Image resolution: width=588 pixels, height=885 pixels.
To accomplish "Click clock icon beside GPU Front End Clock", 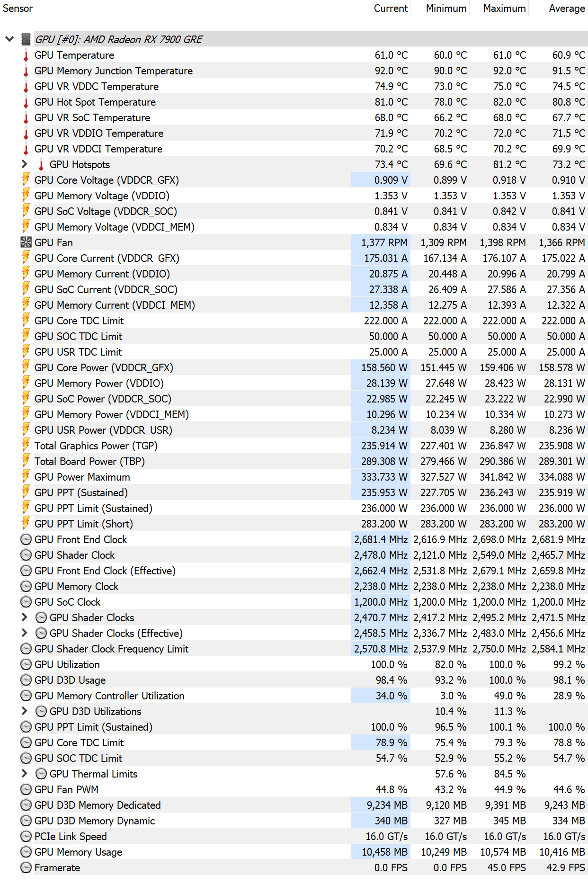I will 27,539.
